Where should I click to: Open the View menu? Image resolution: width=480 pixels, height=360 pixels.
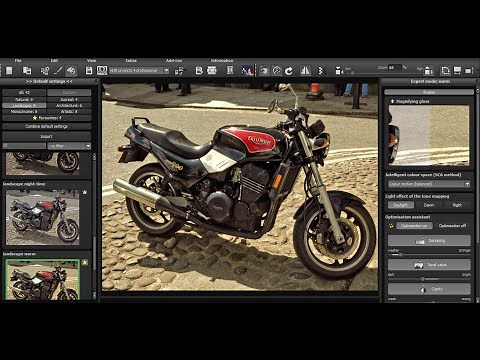pos(91,61)
